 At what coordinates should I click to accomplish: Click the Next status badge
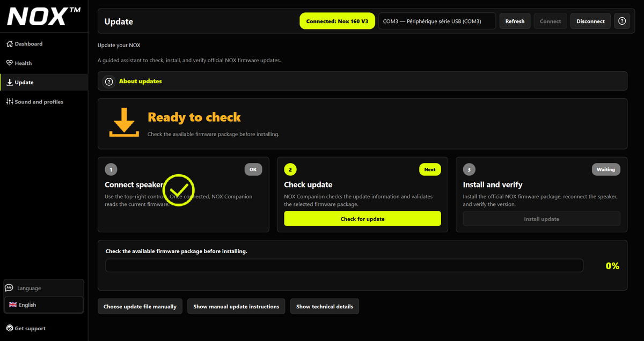(430, 169)
